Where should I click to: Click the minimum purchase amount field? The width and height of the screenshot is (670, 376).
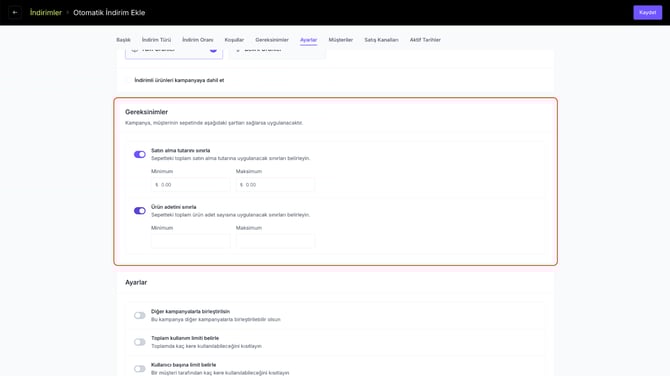click(x=190, y=185)
